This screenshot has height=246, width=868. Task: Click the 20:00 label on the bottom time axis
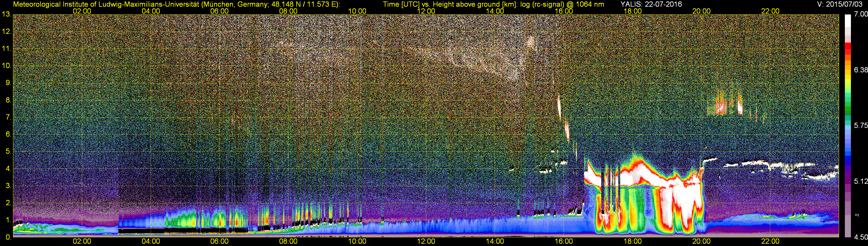point(702,242)
